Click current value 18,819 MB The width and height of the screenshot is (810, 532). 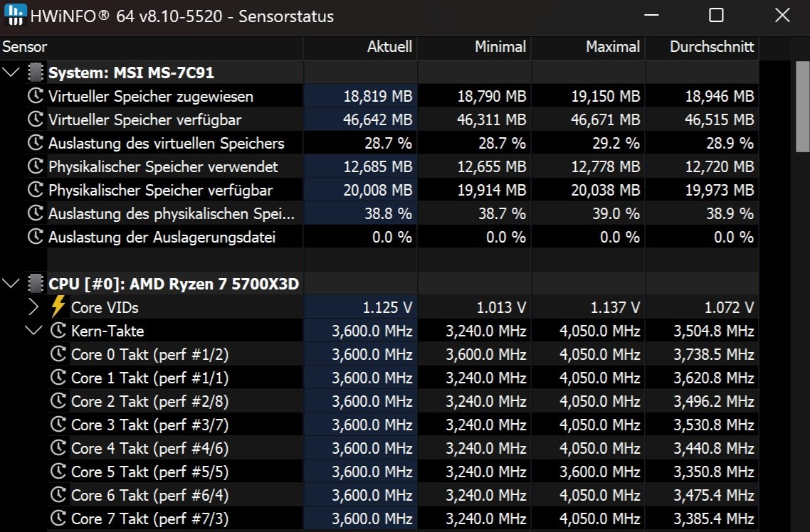(x=378, y=96)
